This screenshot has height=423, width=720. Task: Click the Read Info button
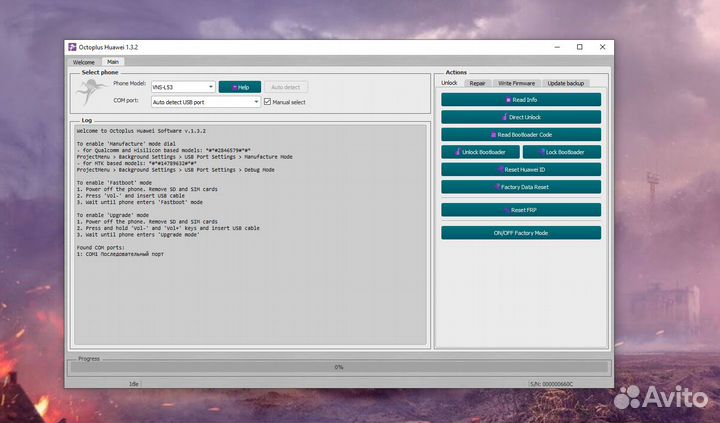point(521,100)
